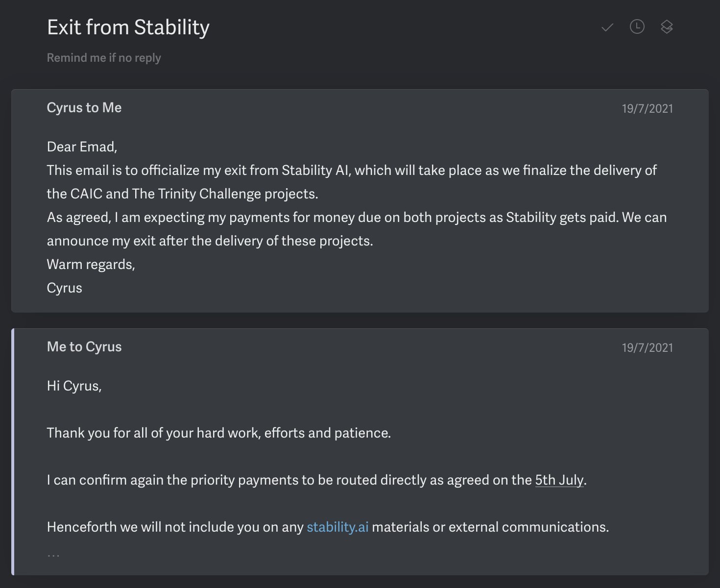Click 19/7/2021 date on Cyrus's message
The height and width of the screenshot is (588, 720).
(x=647, y=108)
